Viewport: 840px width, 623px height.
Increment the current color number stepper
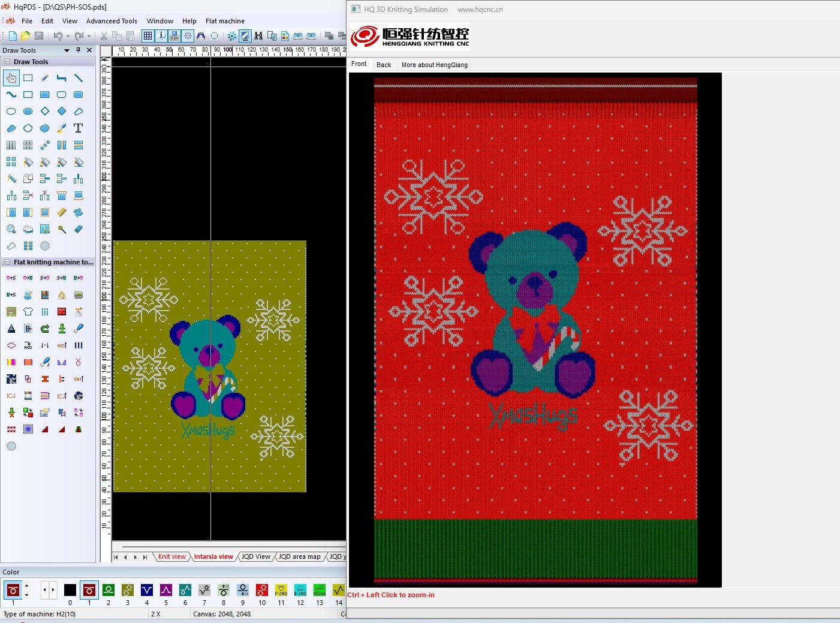26,586
